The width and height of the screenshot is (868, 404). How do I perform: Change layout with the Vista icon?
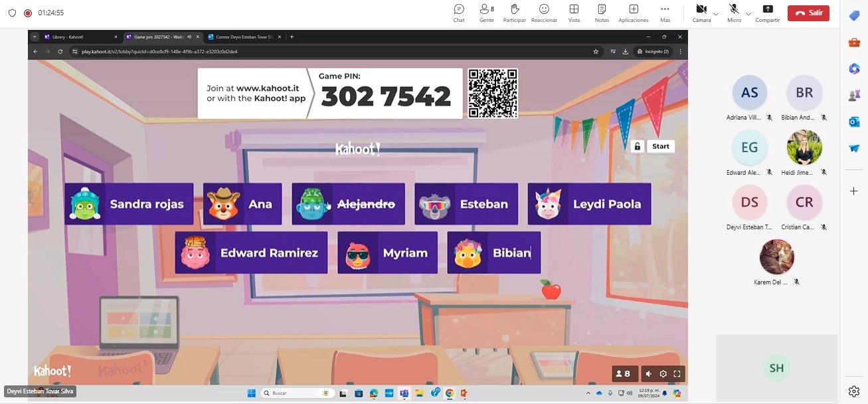pyautogui.click(x=574, y=13)
